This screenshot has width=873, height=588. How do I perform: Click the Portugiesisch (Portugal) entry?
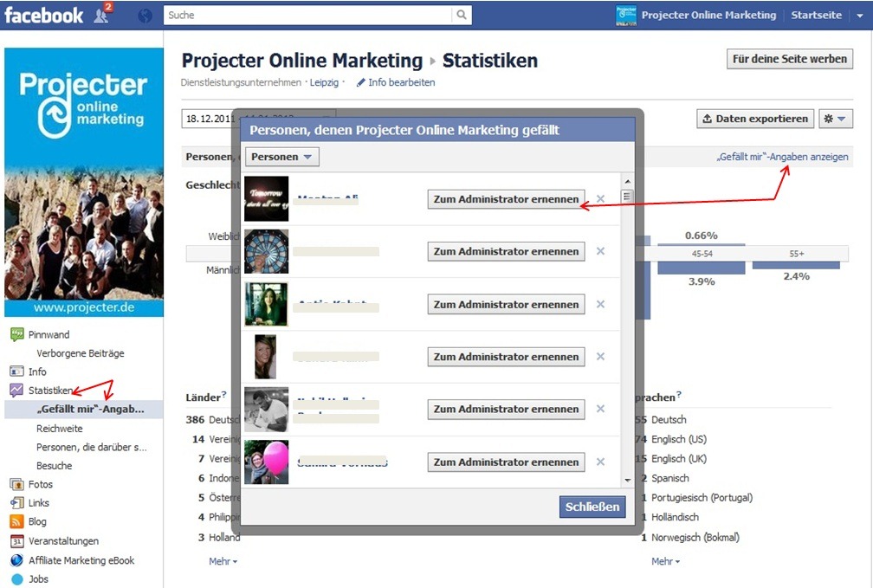tap(702, 498)
